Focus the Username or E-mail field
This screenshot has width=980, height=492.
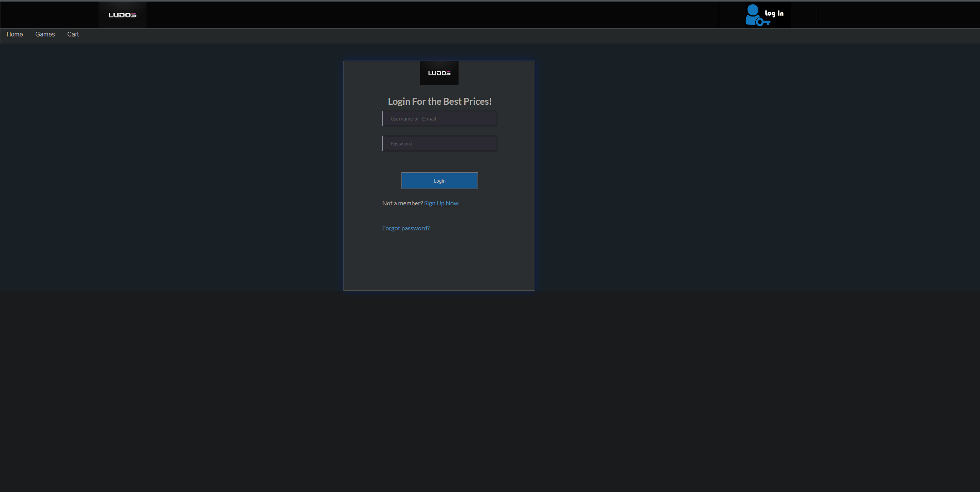click(439, 119)
